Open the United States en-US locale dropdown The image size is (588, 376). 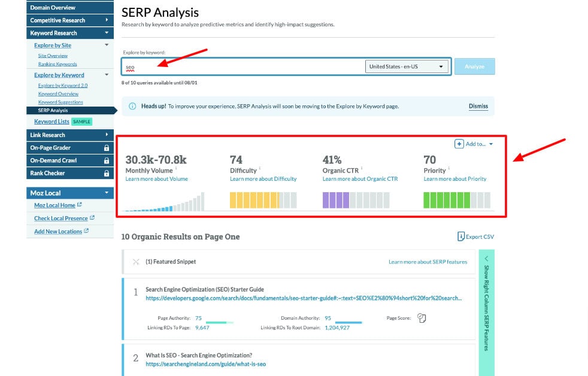pos(407,67)
